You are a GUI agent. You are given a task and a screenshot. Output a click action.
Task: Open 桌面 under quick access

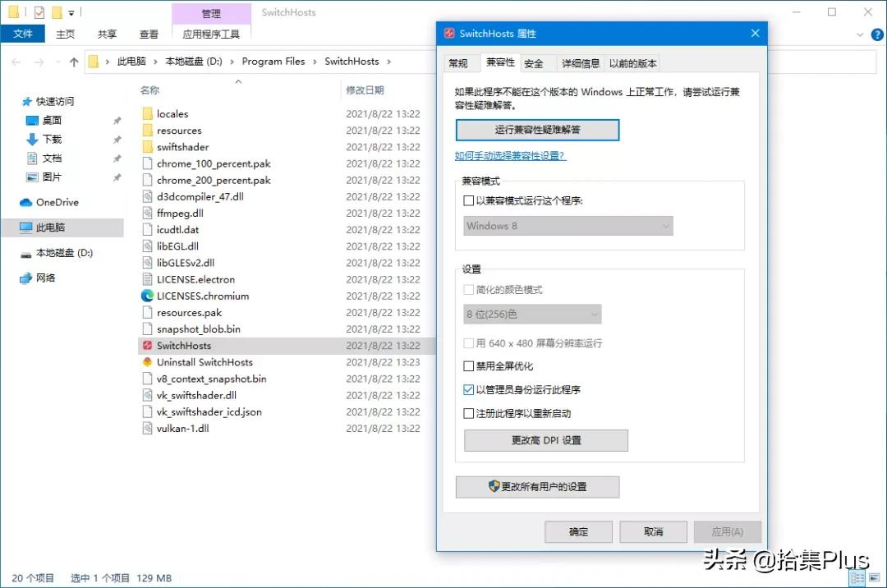[44, 121]
